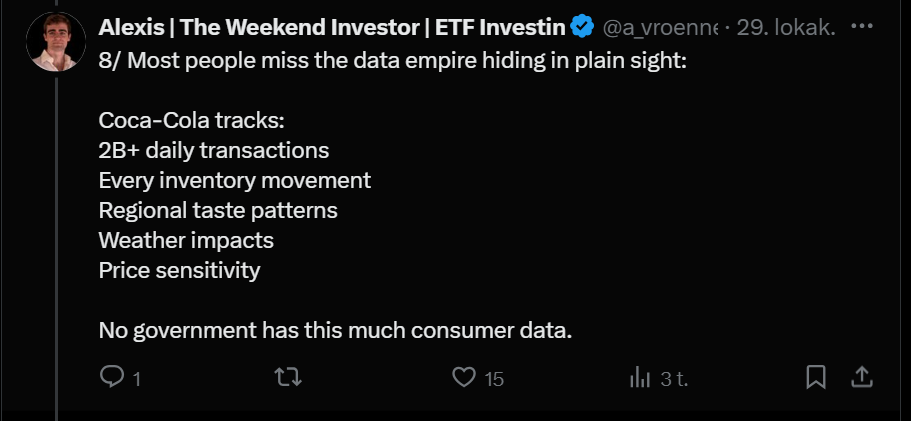Open view analytics bar chart icon
The image size is (911, 421).
pos(639,377)
